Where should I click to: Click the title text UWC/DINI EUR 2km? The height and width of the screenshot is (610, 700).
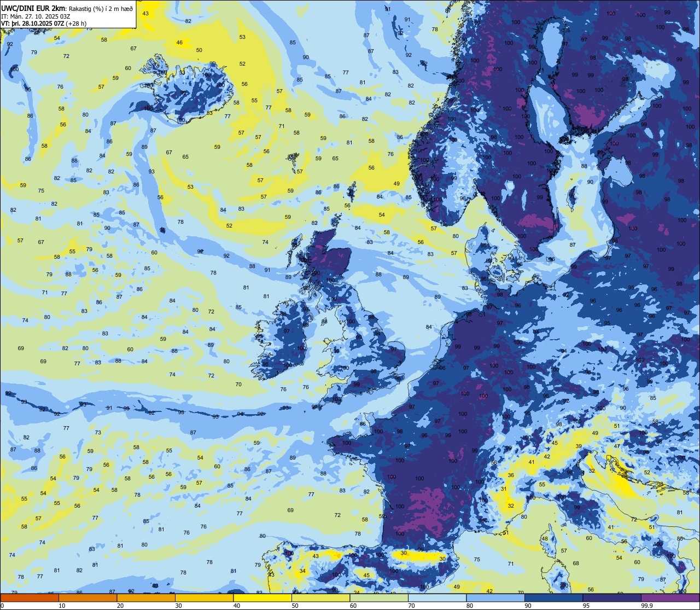point(33,8)
